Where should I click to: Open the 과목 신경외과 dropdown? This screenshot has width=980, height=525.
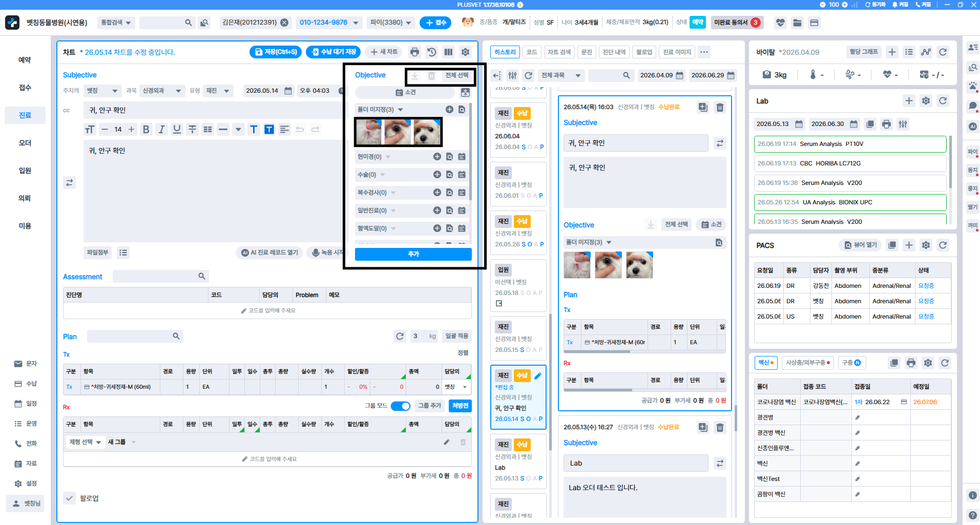[x=162, y=91]
